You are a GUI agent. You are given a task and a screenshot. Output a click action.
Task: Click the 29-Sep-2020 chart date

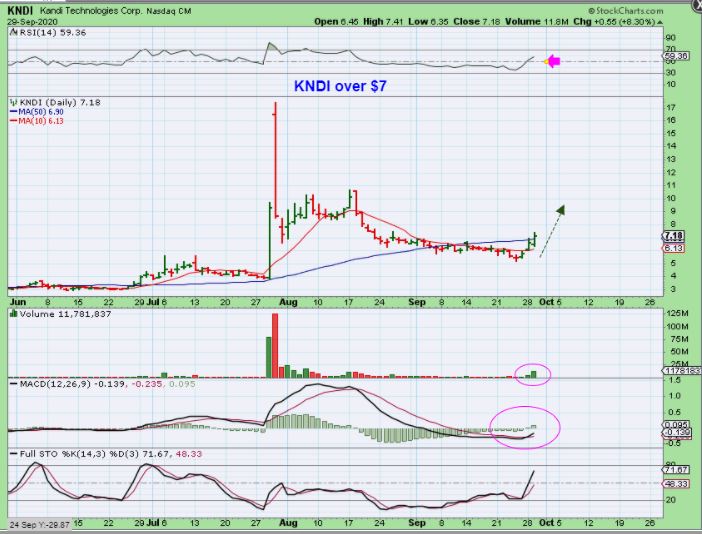(x=32, y=22)
